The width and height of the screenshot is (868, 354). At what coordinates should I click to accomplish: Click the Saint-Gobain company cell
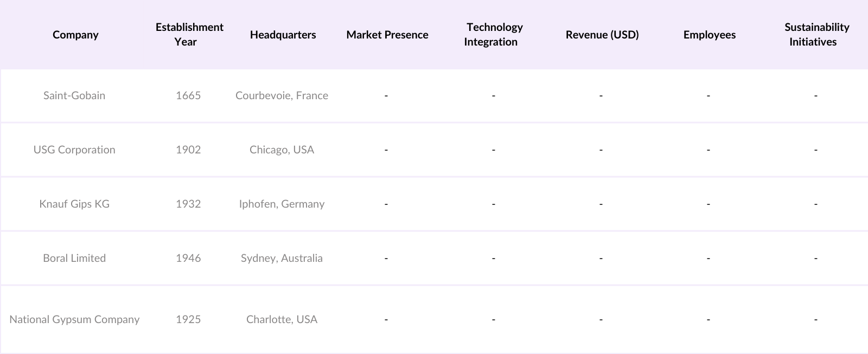click(74, 95)
